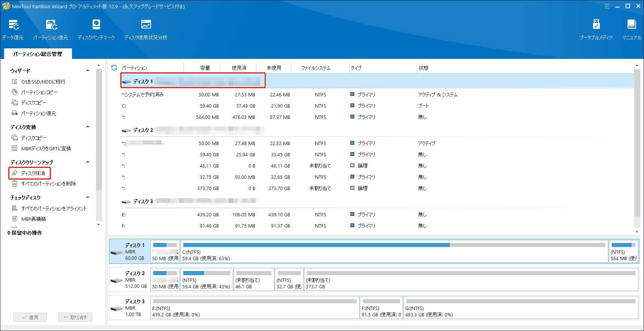
Task: Click partition list scroll up arrow
Action: (x=637, y=66)
